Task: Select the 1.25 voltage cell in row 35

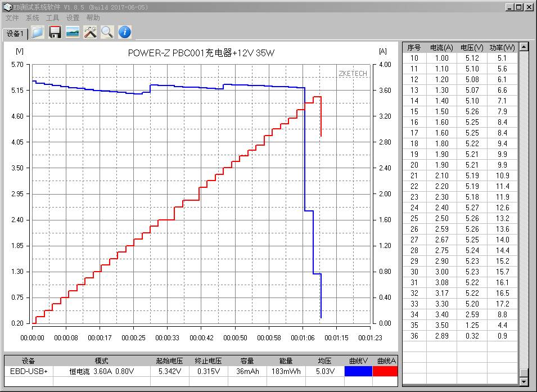Action: (x=472, y=325)
